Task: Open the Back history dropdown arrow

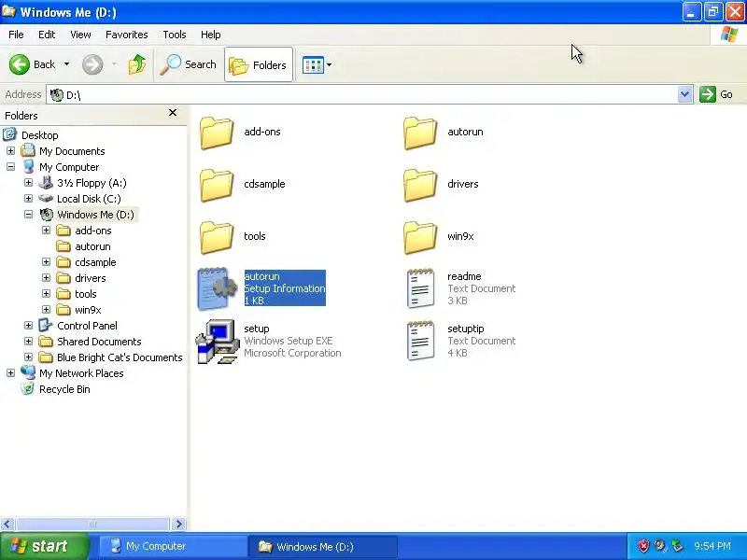Action: (66, 64)
